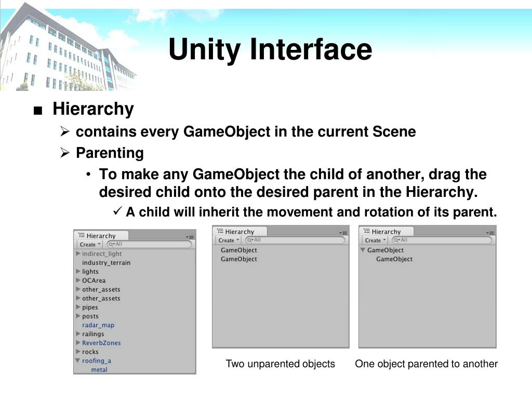532x399 pixels.
Task: Select the middle panel's Hierarchy tab
Action: pos(240,231)
